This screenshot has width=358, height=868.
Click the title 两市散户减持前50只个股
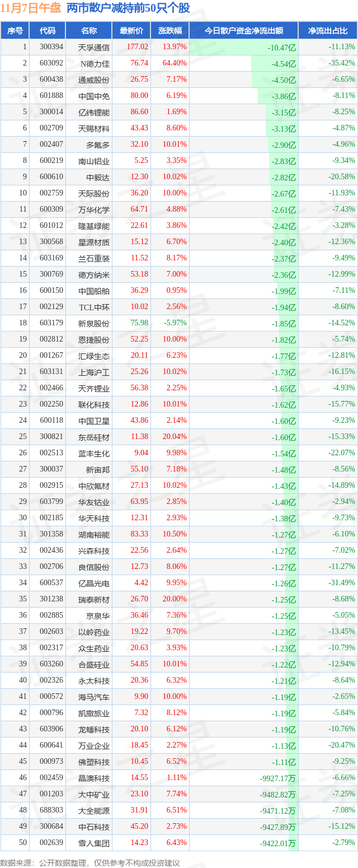tap(128, 8)
